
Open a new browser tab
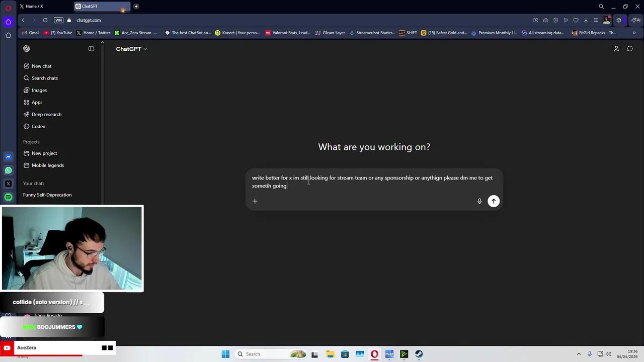click(136, 7)
